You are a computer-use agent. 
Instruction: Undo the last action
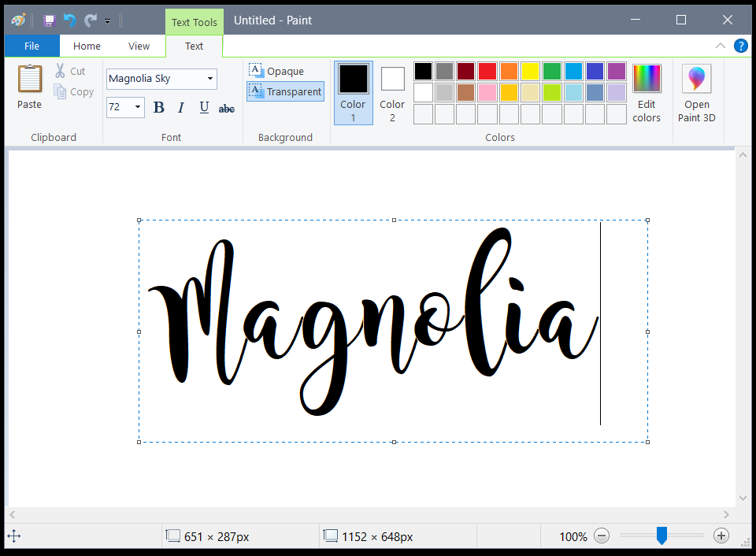pos(70,20)
